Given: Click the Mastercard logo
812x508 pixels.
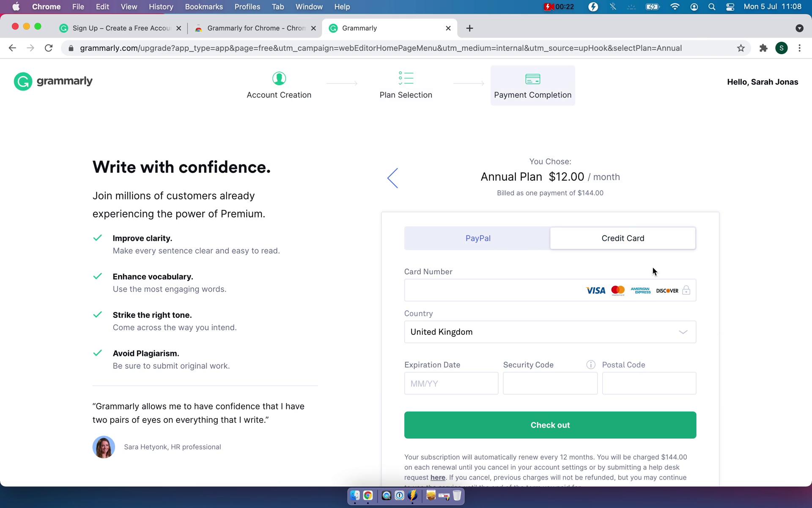Looking at the screenshot, I should [618, 290].
